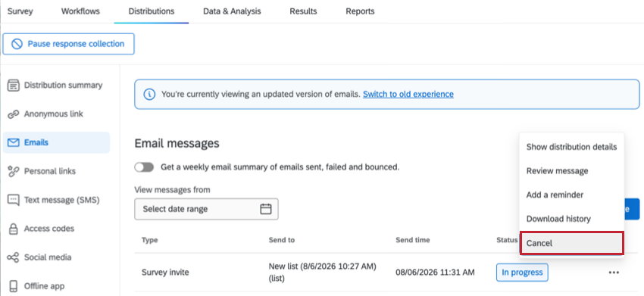The width and height of the screenshot is (644, 296).
Task: Click the pause icon in Pause response collection
Action: click(17, 44)
